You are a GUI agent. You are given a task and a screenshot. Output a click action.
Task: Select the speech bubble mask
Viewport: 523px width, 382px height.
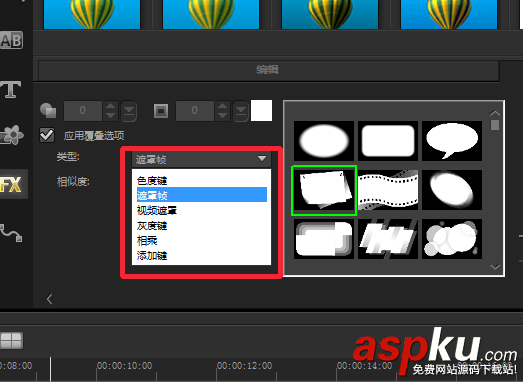[x=452, y=141]
